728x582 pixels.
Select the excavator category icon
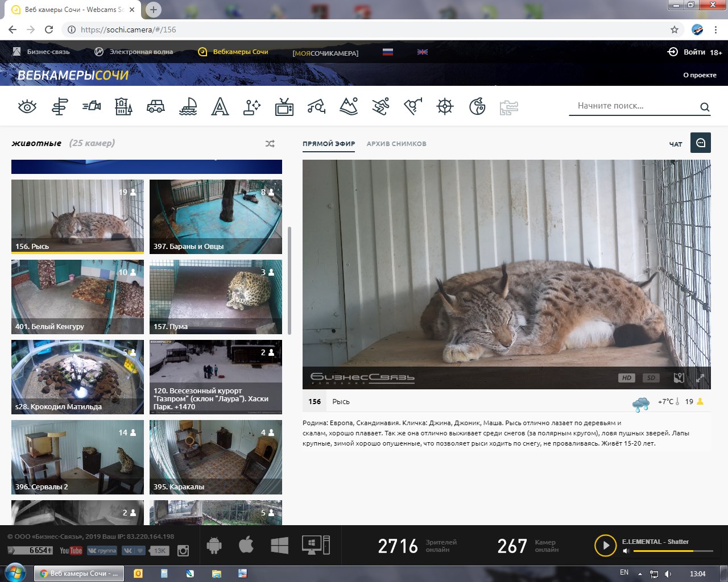(x=316, y=106)
